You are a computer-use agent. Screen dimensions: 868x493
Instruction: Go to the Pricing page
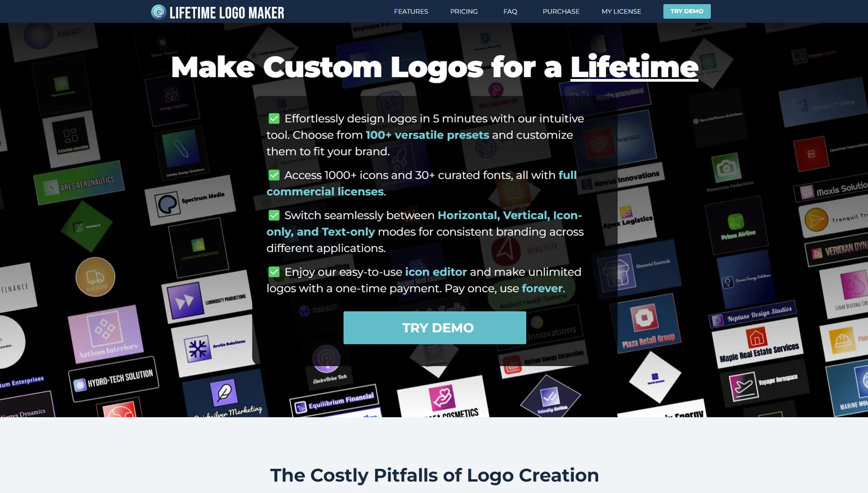point(464,11)
